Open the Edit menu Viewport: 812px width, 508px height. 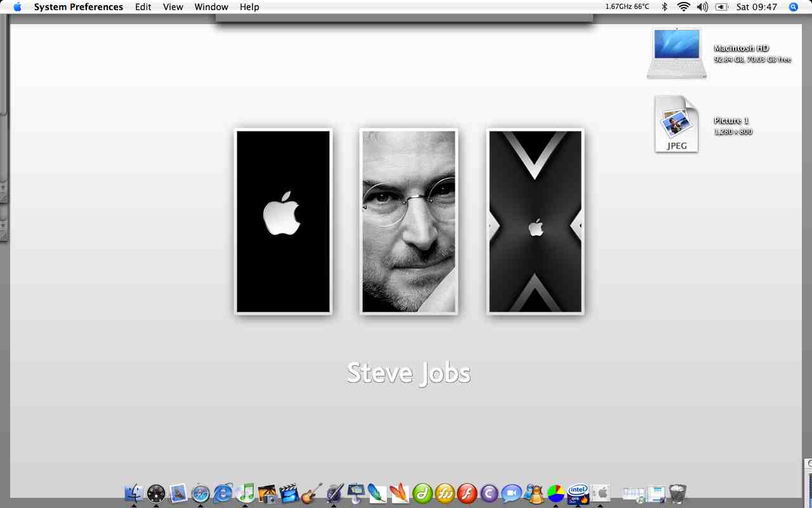[143, 7]
